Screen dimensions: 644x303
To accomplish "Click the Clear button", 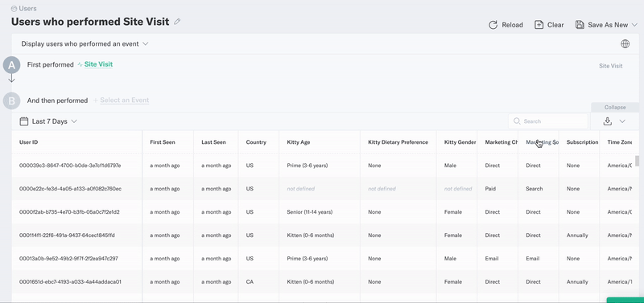I will [549, 25].
